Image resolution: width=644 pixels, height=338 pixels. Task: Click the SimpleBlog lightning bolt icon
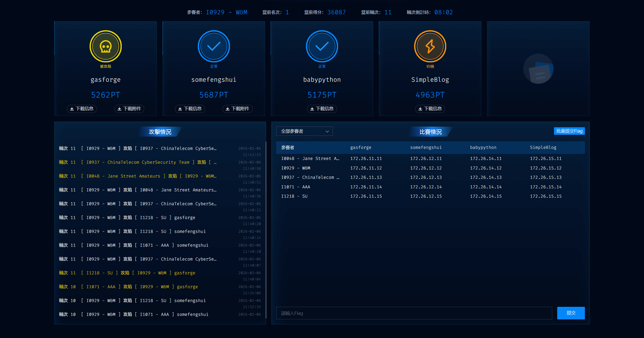(430, 46)
